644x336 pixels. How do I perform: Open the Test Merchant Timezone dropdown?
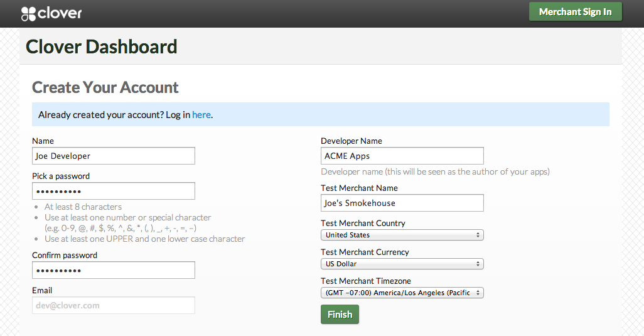[x=402, y=293]
